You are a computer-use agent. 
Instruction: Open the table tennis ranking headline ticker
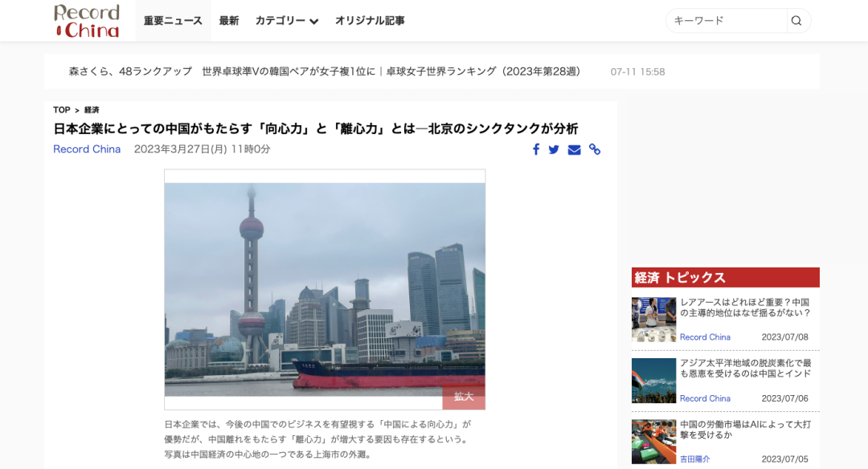325,71
